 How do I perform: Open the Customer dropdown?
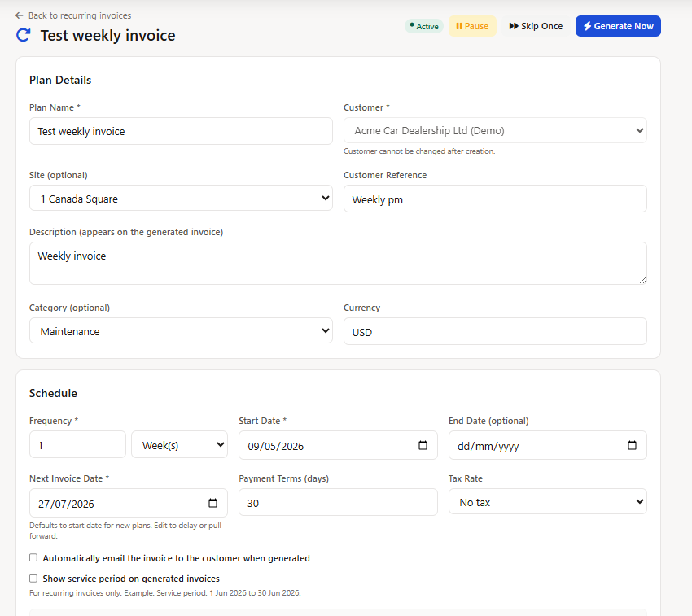pyautogui.click(x=495, y=131)
